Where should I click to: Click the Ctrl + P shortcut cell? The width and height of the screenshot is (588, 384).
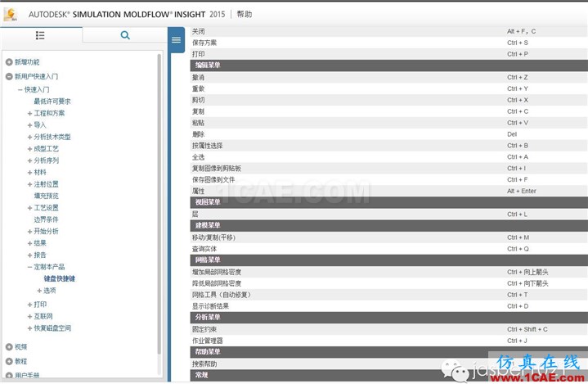pyautogui.click(x=518, y=54)
